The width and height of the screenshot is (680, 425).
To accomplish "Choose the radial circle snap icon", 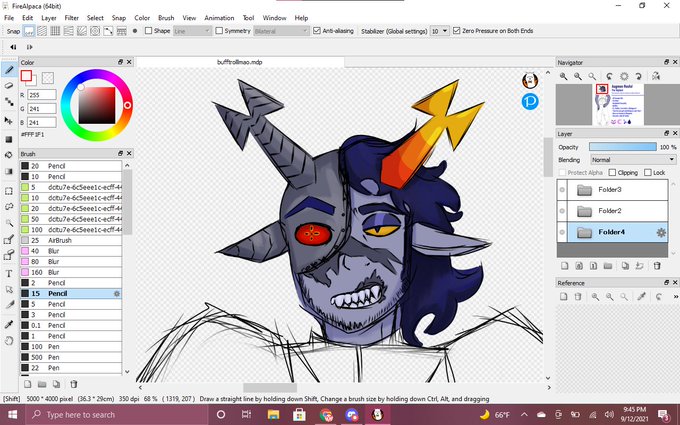I will (95, 31).
